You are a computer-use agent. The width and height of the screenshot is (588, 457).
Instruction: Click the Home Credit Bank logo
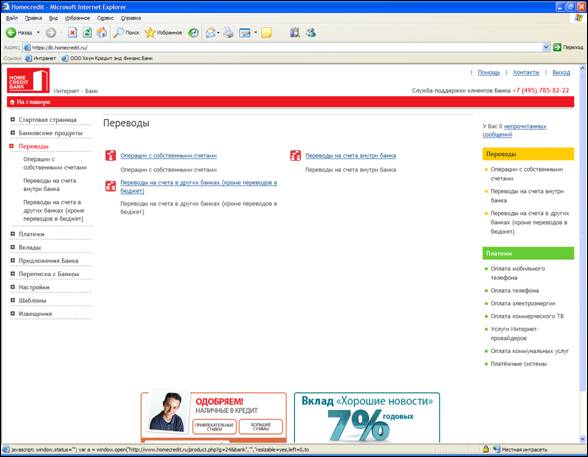coord(28,80)
